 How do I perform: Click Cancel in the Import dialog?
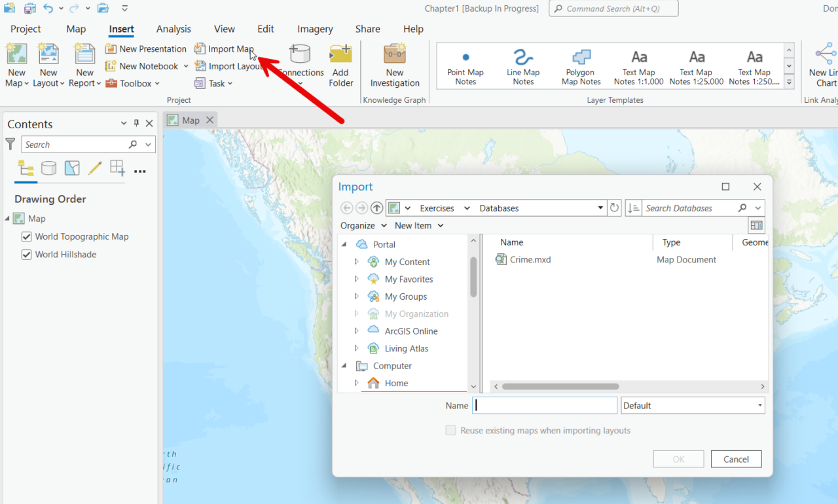point(736,459)
